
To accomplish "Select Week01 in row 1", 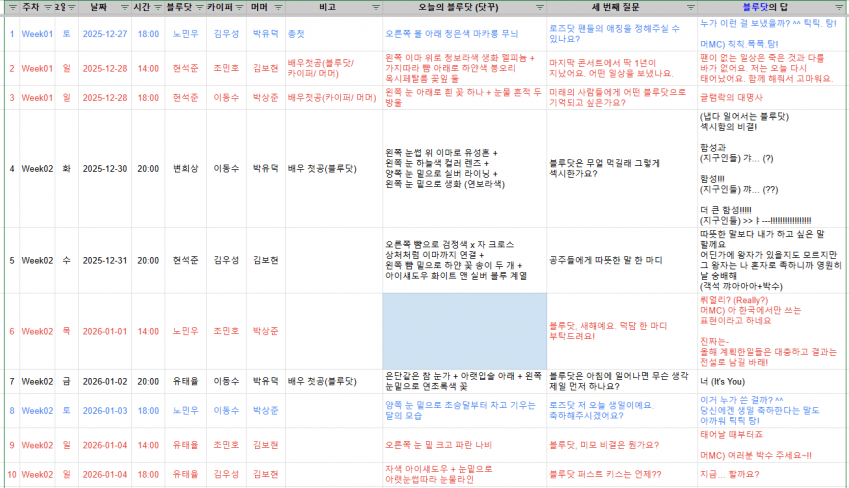I will click(x=37, y=34).
